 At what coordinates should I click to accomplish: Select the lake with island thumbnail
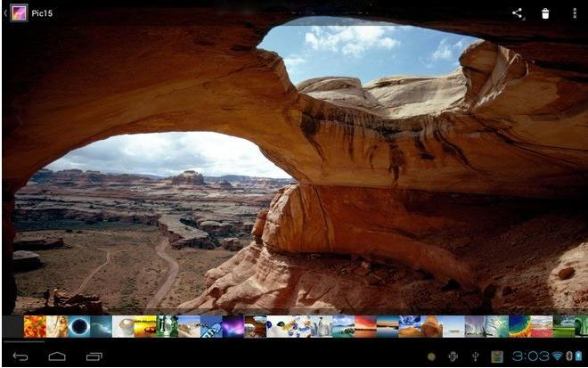click(344, 326)
